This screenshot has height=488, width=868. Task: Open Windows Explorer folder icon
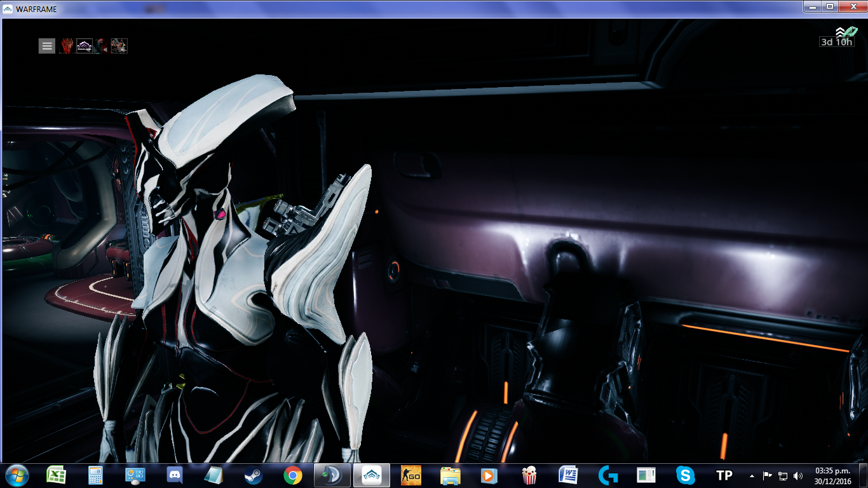click(451, 475)
